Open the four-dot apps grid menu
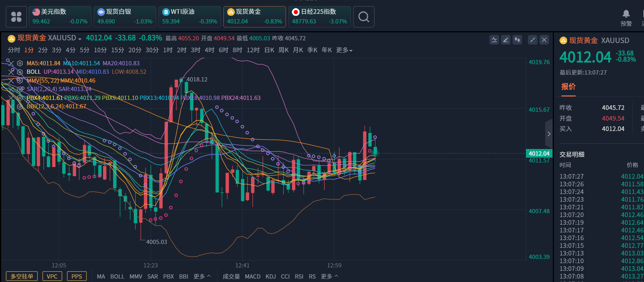Viewport: 644px width, 282px height. pyautogui.click(x=17, y=17)
